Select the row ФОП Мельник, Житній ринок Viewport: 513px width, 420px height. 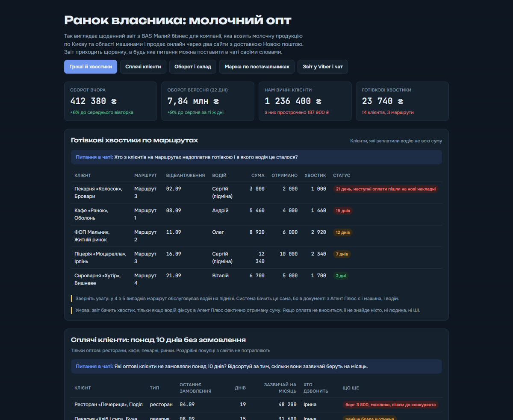(256, 236)
